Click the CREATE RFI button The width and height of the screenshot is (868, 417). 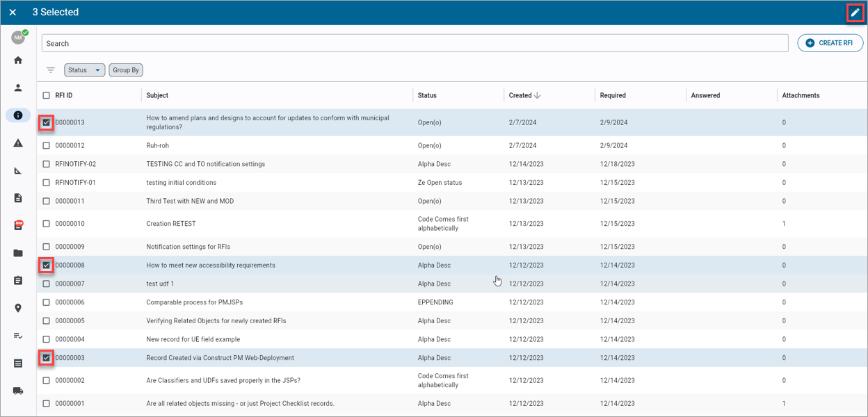point(830,43)
